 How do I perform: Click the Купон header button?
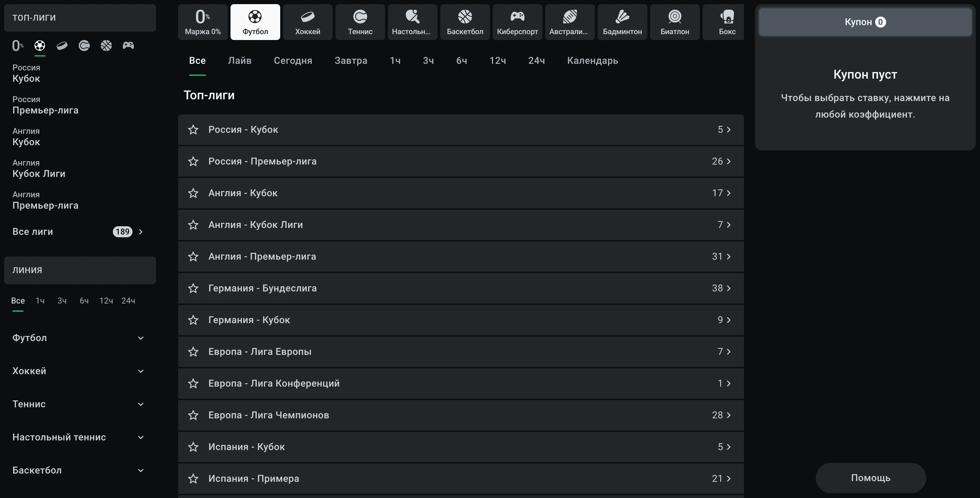coord(865,22)
